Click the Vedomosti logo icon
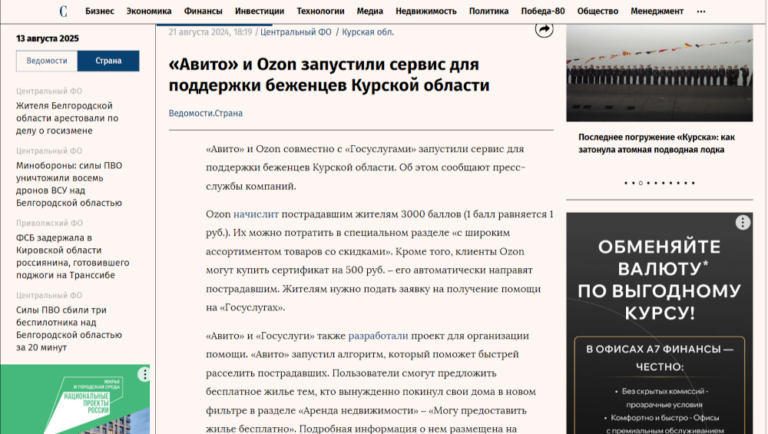 [x=63, y=11]
